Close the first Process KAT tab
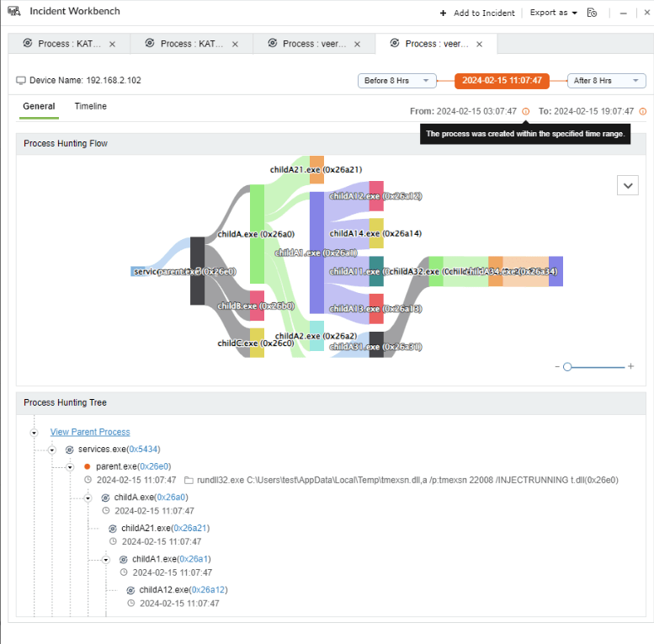Image resolution: width=654 pixels, height=644 pixels. pyautogui.click(x=112, y=45)
